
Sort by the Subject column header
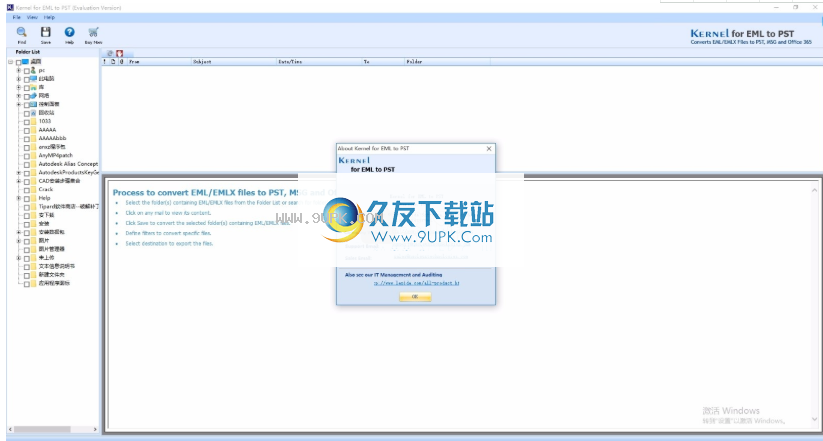pyautogui.click(x=234, y=61)
